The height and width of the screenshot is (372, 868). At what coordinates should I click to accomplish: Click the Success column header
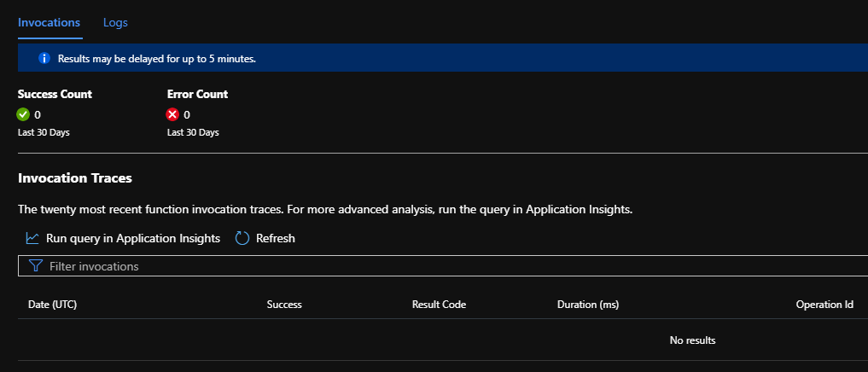click(x=284, y=305)
